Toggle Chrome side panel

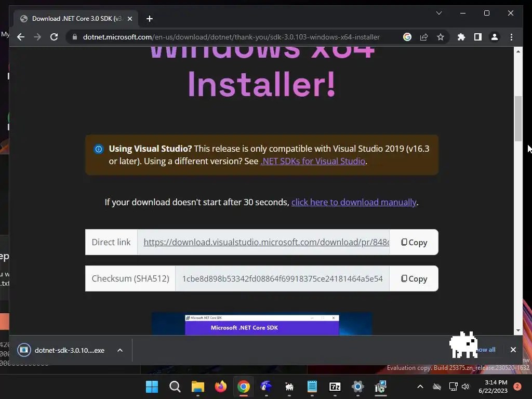[478, 37]
